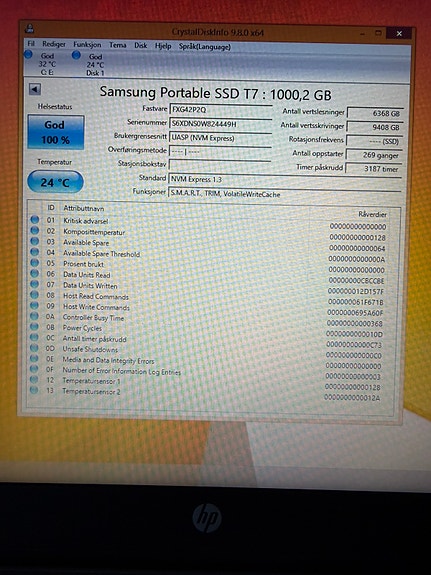
Task: Click the God 100 % health status button
Action: tap(56, 132)
